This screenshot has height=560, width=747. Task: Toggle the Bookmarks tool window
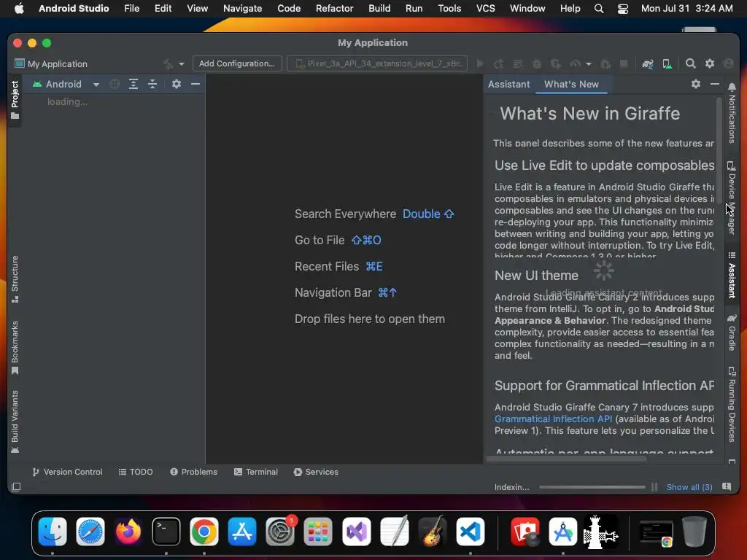(x=15, y=348)
